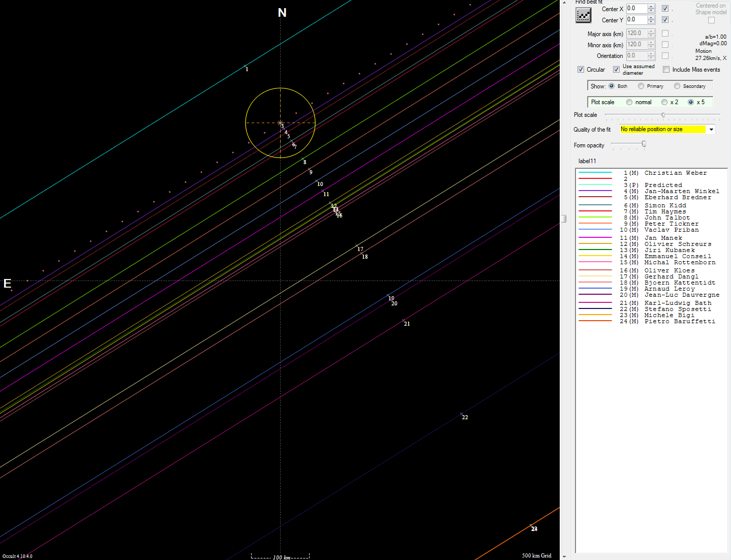The image size is (731, 560).
Task: Adjust the Form opacity slider thumb
Action: point(644,144)
